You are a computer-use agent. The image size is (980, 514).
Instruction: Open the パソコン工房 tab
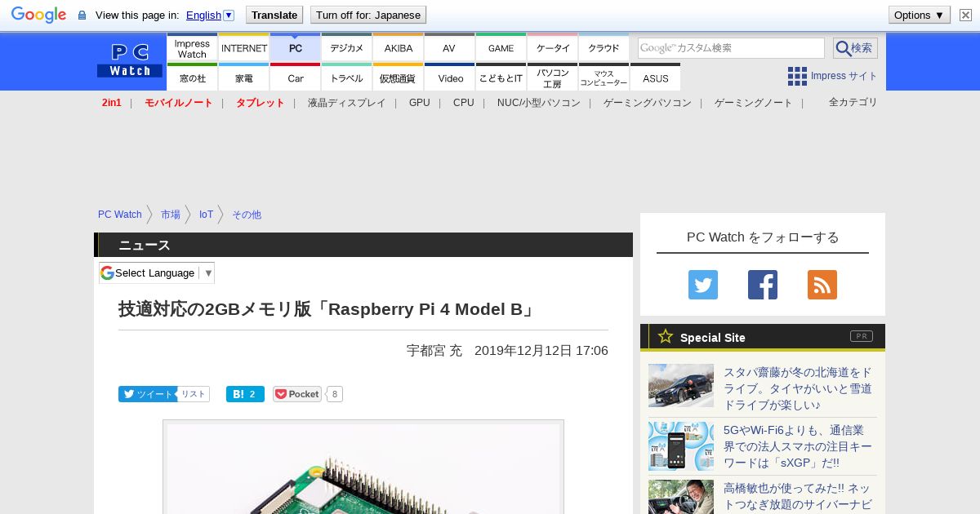[x=553, y=78]
